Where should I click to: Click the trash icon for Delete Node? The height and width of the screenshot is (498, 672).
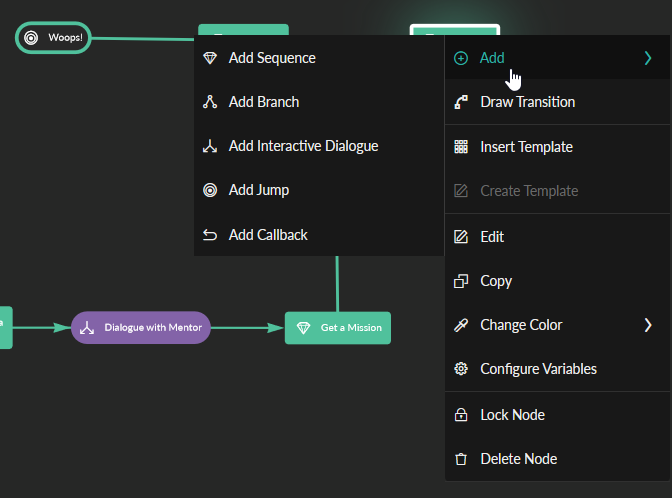pos(461,459)
